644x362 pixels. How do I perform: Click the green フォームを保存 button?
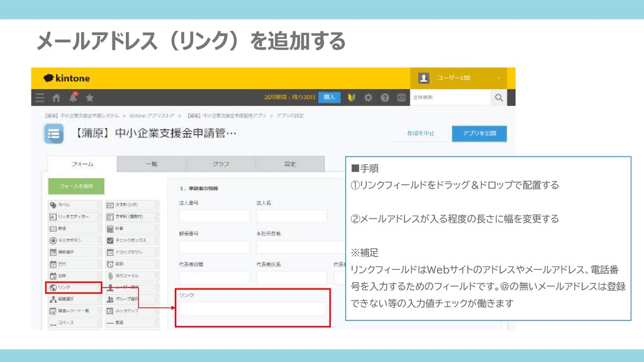(x=76, y=186)
